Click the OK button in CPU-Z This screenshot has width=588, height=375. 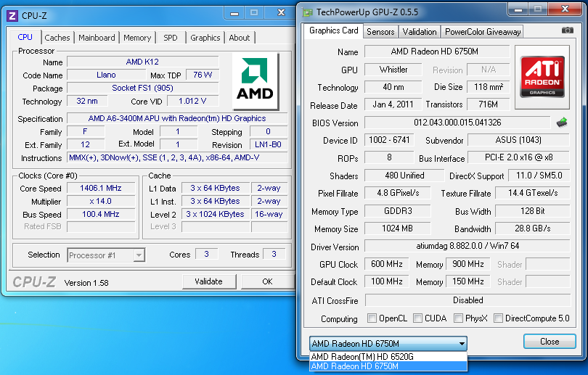(x=267, y=281)
